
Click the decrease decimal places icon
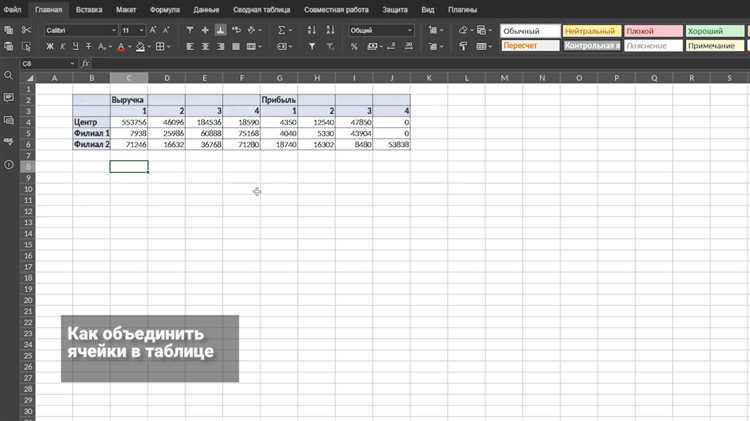tap(391, 46)
